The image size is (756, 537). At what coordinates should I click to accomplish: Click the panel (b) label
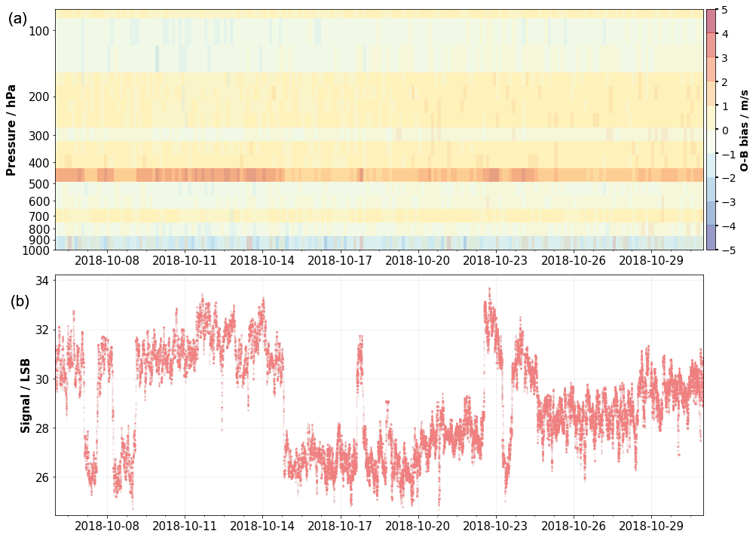[19, 301]
